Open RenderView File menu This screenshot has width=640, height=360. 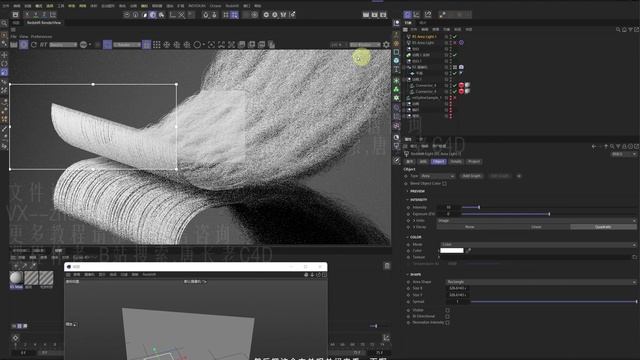[13, 36]
